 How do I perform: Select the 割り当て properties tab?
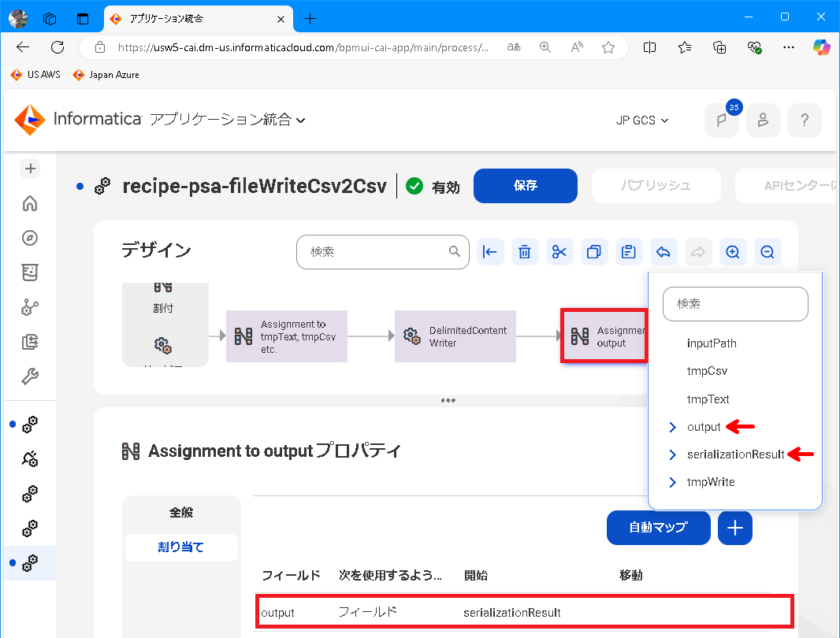click(181, 547)
